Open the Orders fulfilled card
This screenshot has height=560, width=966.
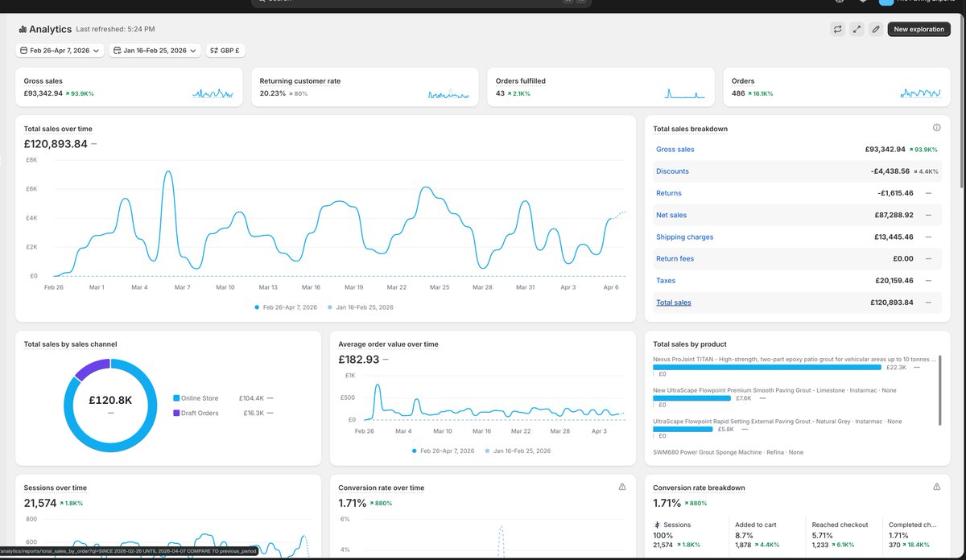click(x=601, y=88)
